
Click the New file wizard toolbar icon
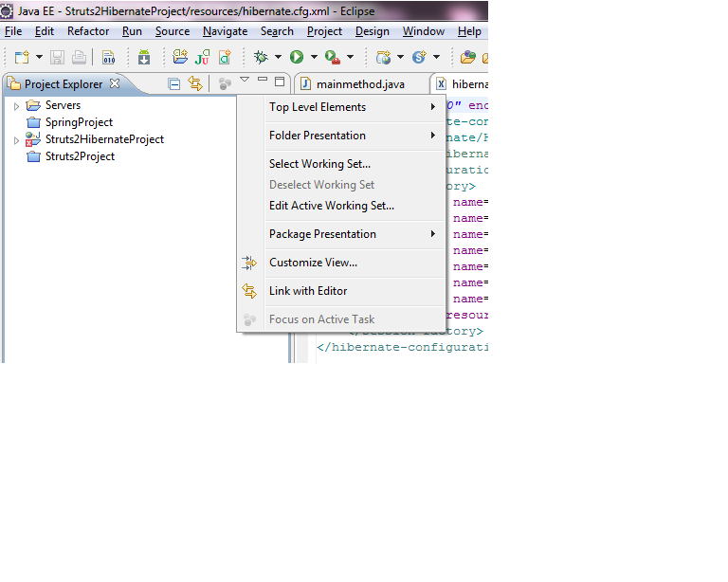tap(22, 57)
